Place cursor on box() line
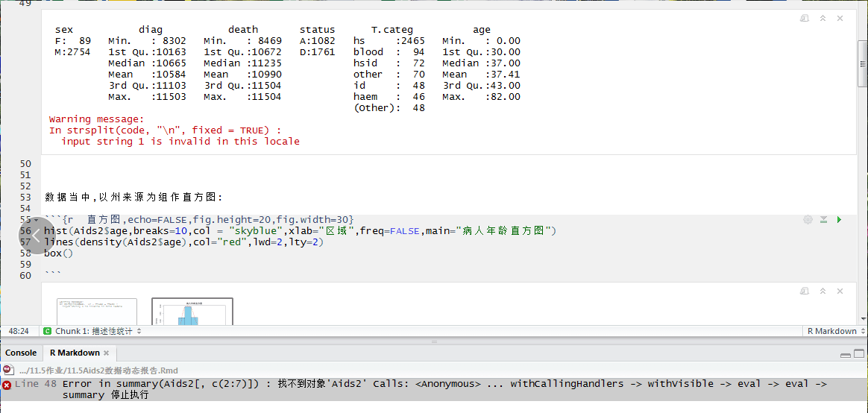868x413 pixels. coord(59,253)
